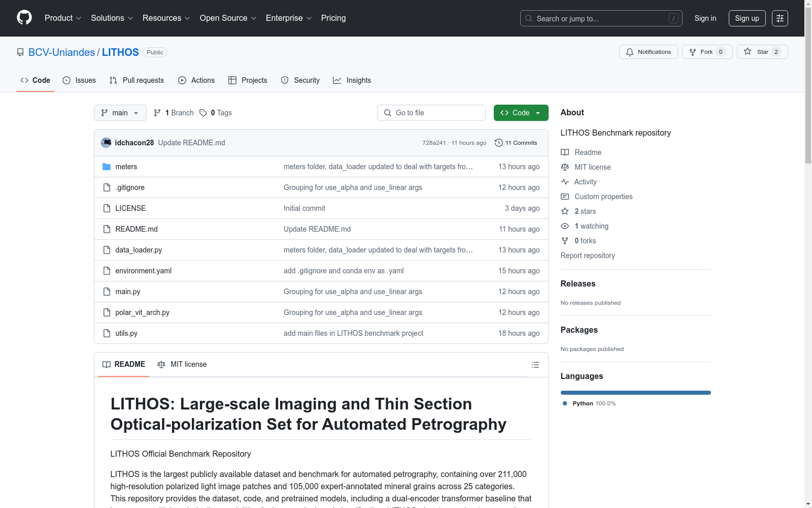812x508 pixels.
Task: Click the Python language progress bar
Action: (x=635, y=393)
